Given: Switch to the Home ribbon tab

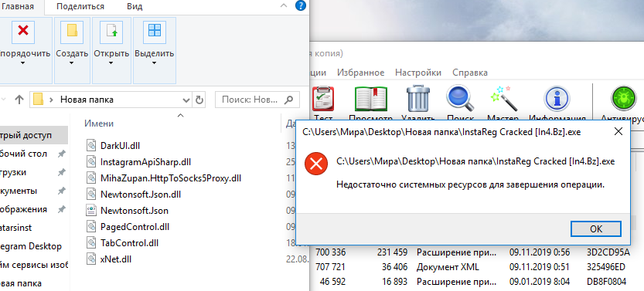Looking at the screenshot, I should [x=18, y=6].
